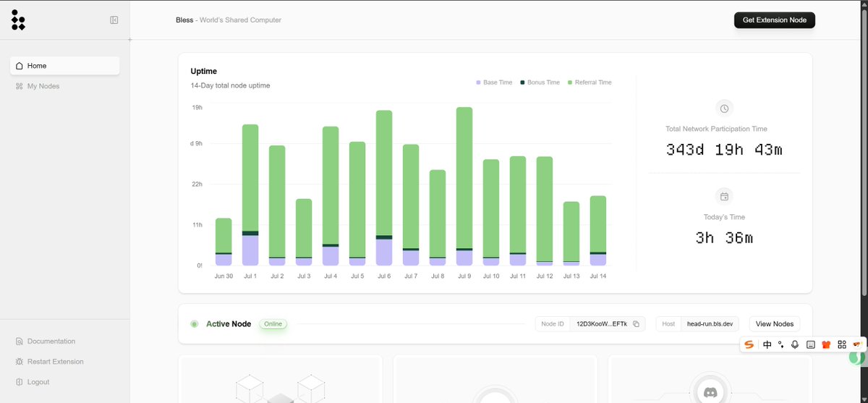868x403 pixels.
Task: Click the Restart Extension bug icon
Action: [x=20, y=362]
